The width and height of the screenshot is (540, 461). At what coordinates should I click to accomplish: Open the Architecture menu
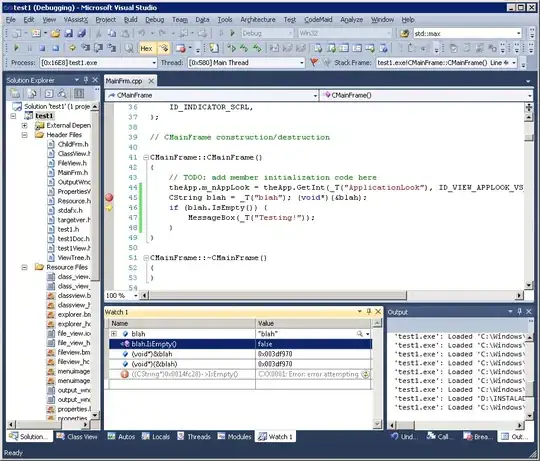coord(258,20)
